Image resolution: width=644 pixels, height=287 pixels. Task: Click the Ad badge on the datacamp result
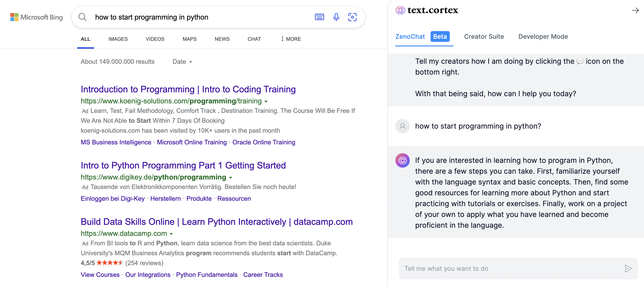(x=85, y=244)
